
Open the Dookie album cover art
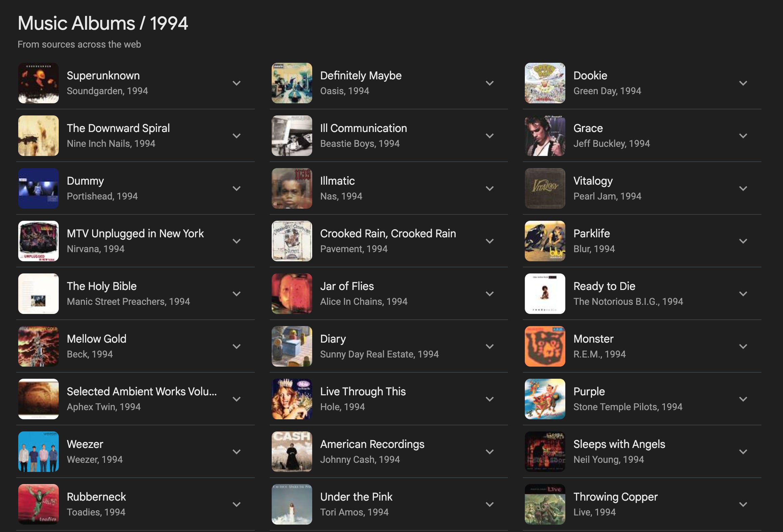pos(545,83)
